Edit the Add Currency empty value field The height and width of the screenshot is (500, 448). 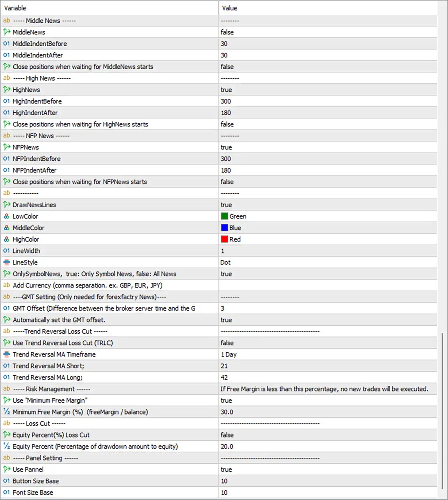pos(328,285)
